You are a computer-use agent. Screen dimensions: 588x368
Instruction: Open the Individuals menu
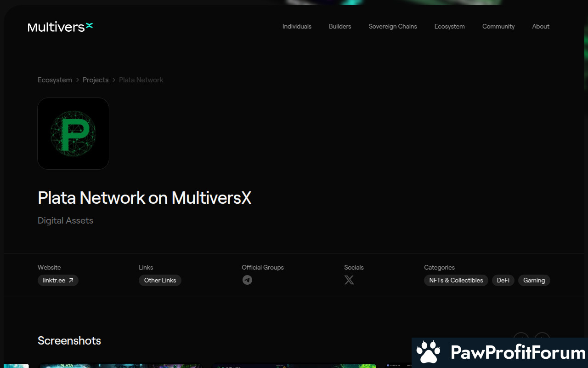coord(297,27)
